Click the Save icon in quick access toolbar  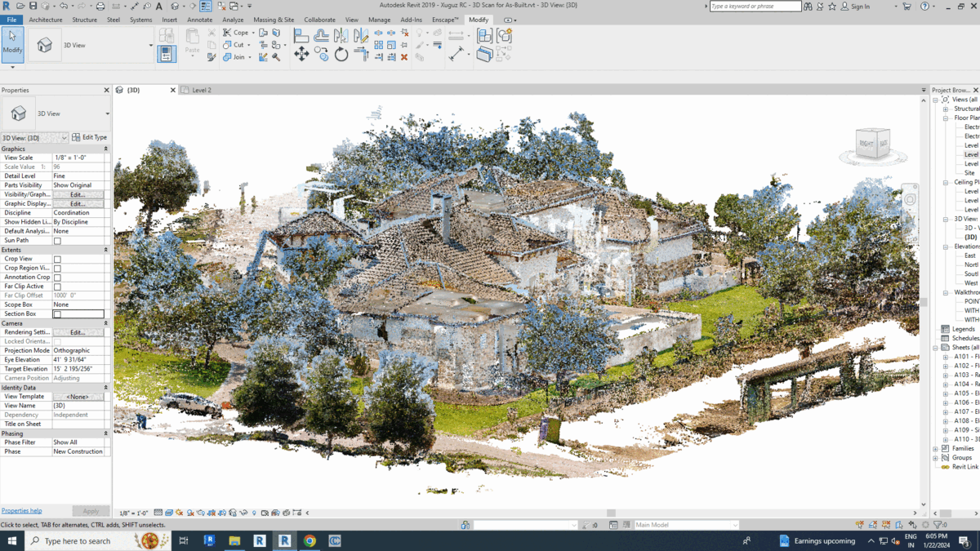33,7
